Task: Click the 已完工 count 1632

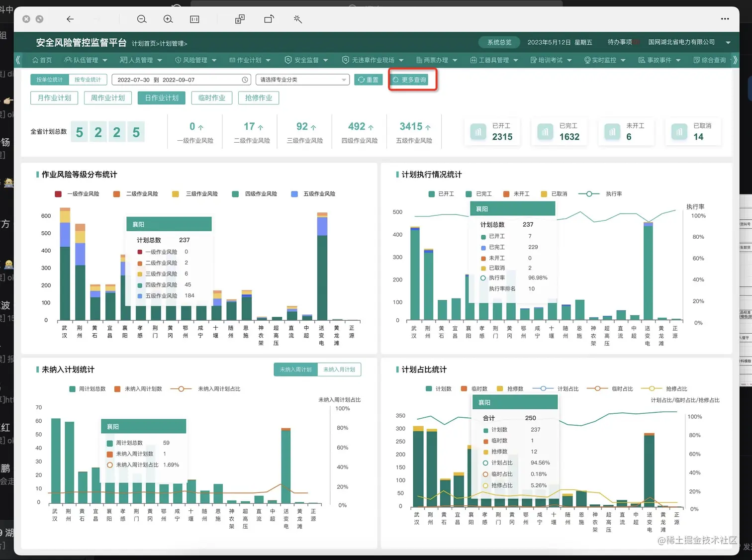Action: pos(569,137)
